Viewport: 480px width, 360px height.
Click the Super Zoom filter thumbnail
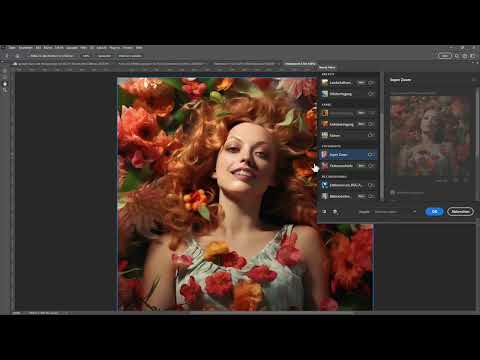[325, 154]
